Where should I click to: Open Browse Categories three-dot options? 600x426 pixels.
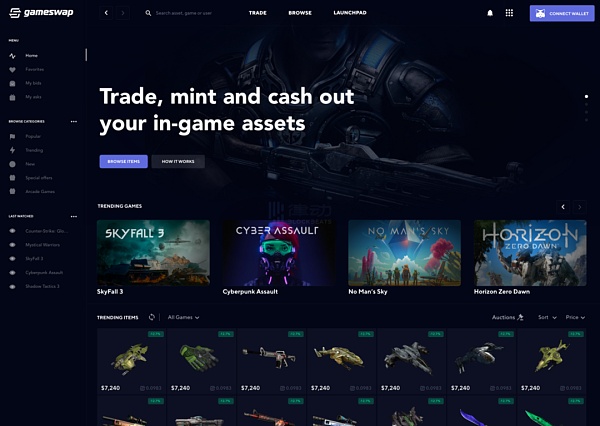[74, 121]
